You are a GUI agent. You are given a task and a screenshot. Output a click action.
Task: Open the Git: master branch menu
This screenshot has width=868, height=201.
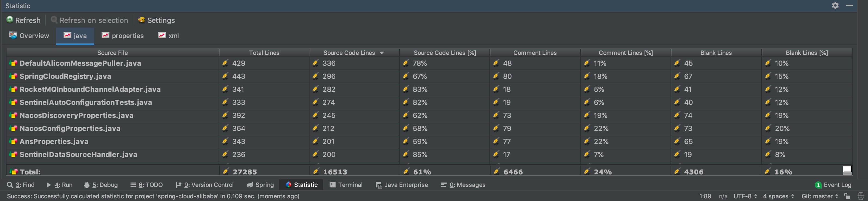tap(820, 196)
